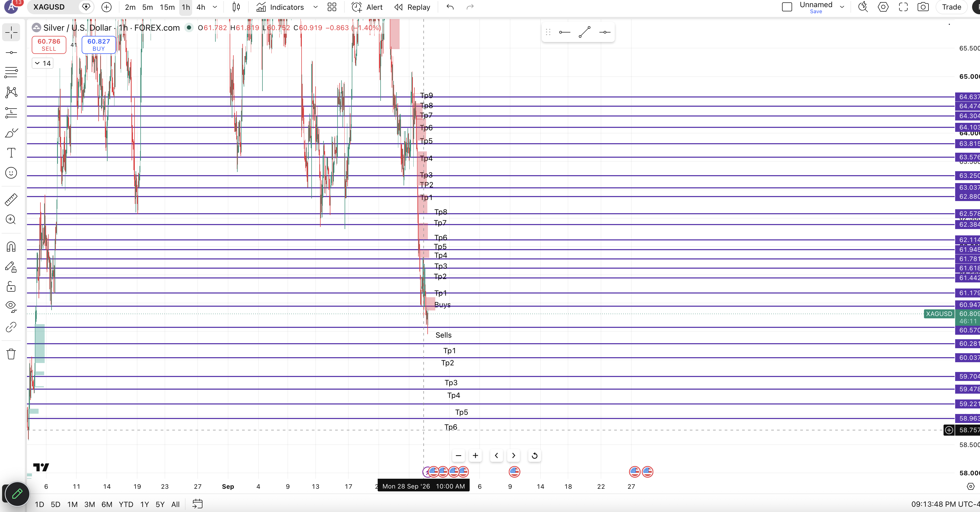This screenshot has height=512, width=980.
Task: Open the indicator templates grid icon
Action: (x=332, y=7)
